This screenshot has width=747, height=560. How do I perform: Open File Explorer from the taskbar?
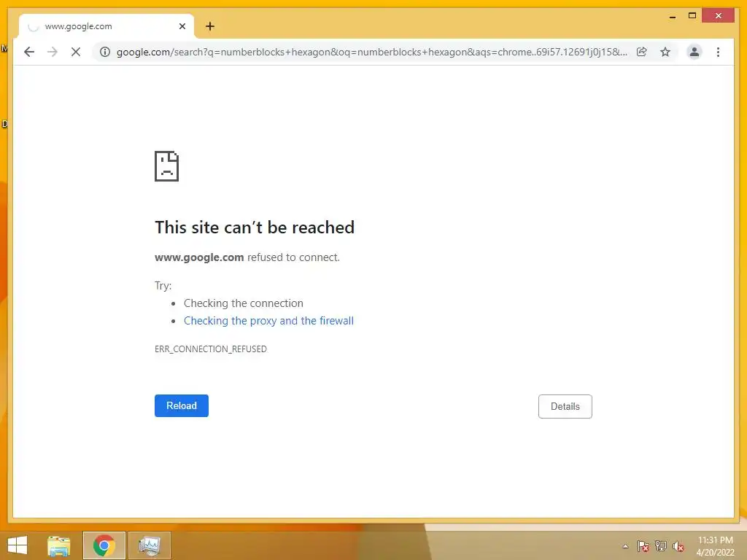59,545
